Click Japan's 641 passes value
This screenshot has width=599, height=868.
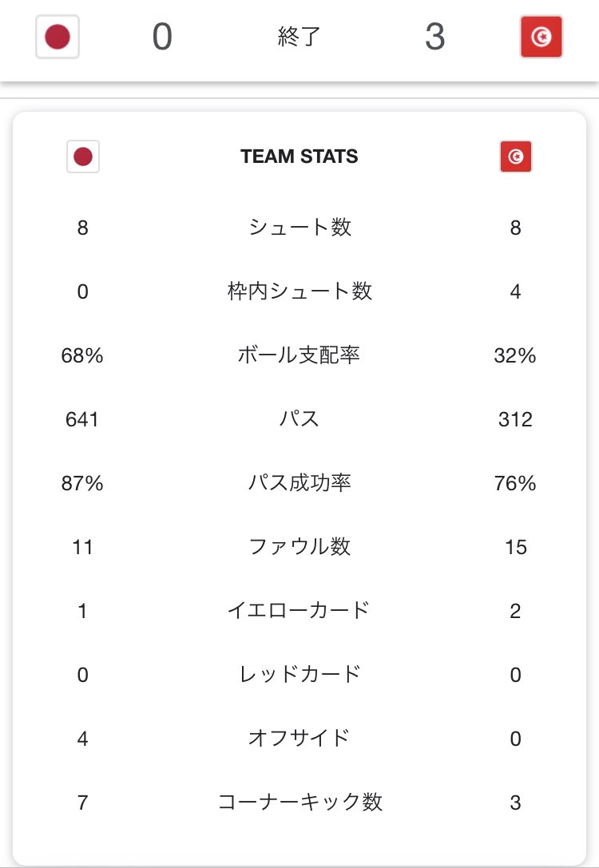click(82, 419)
